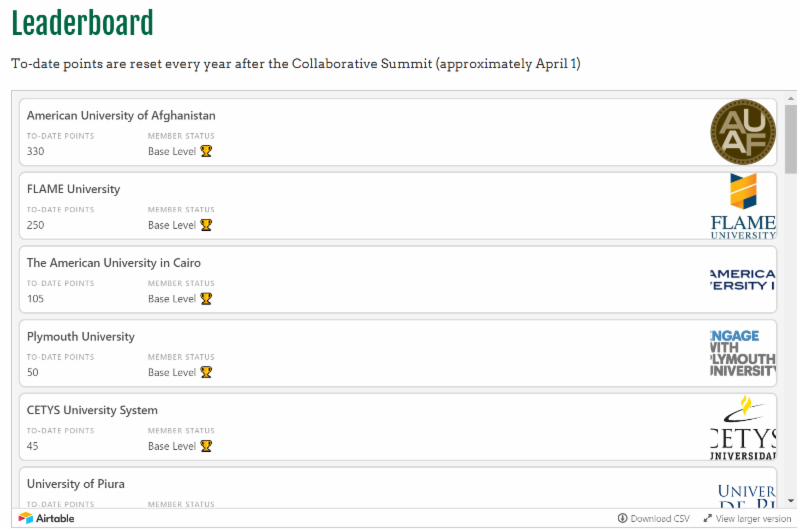
Task: Open the American University of Afghanistan record
Action: click(x=121, y=116)
